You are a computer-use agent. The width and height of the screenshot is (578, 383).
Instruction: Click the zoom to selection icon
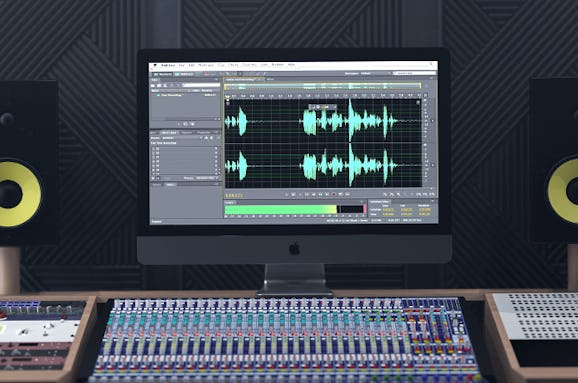point(432,194)
